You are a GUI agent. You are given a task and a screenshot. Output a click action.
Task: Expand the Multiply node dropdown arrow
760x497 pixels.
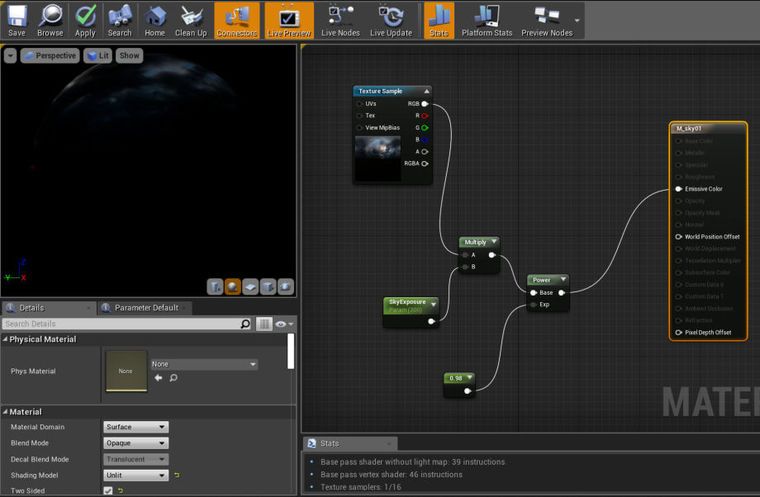(494, 241)
